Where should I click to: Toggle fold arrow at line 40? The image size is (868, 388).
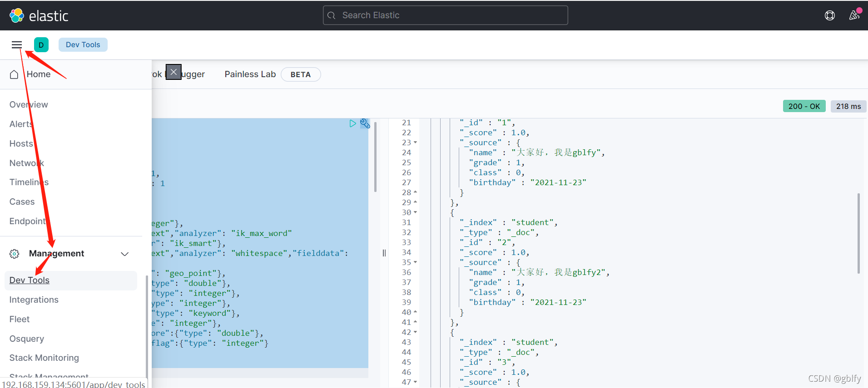pos(415,312)
